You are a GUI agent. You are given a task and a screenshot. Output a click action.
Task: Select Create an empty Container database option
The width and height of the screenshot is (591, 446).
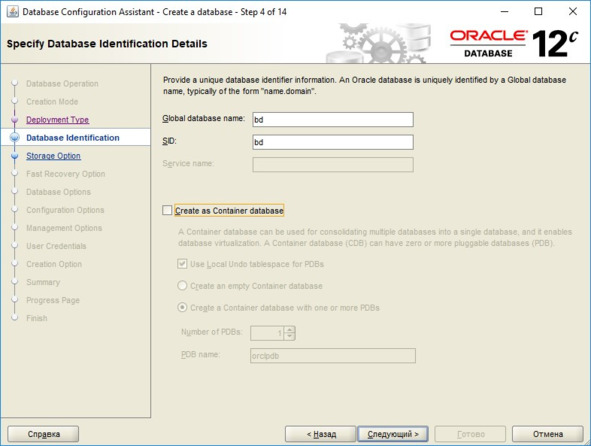182,285
